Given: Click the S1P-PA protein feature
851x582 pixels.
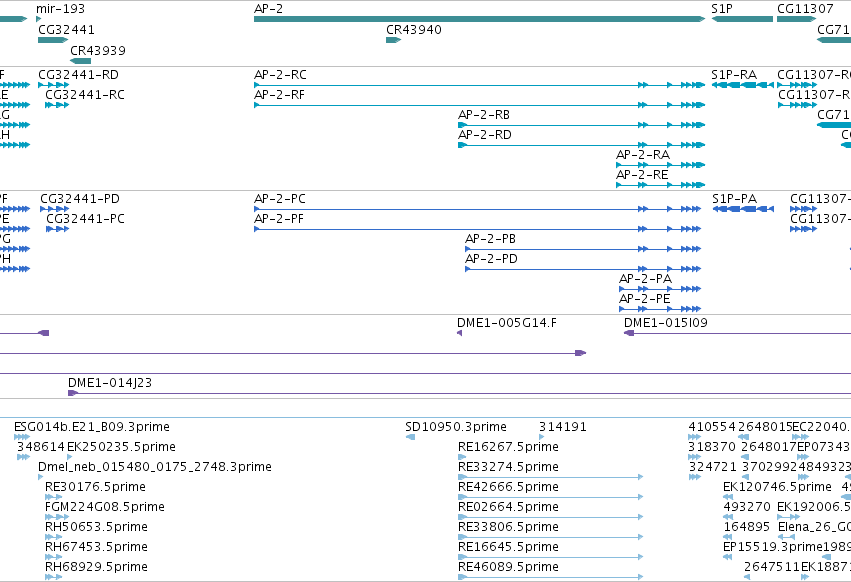Looking at the screenshot, I should pos(743,209).
